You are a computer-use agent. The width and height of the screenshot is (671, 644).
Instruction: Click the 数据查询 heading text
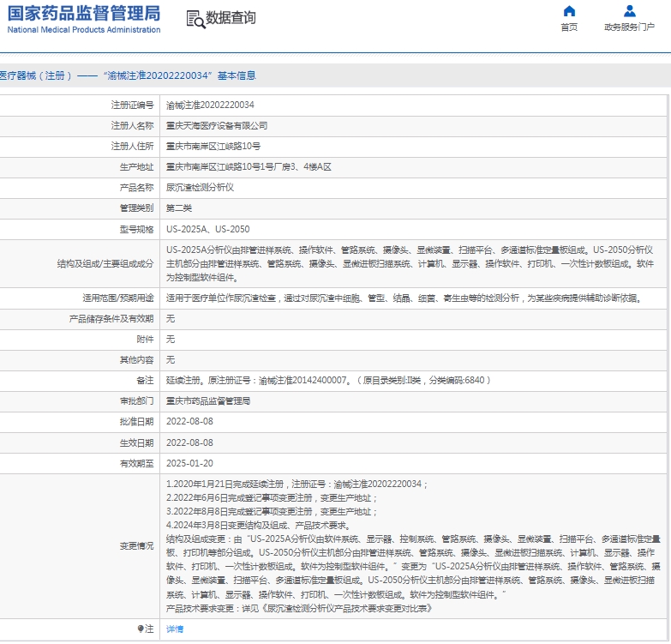pyautogui.click(x=231, y=18)
